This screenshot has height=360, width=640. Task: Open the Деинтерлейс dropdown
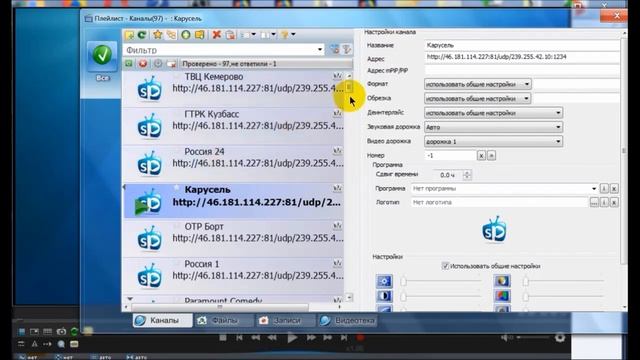pos(493,113)
